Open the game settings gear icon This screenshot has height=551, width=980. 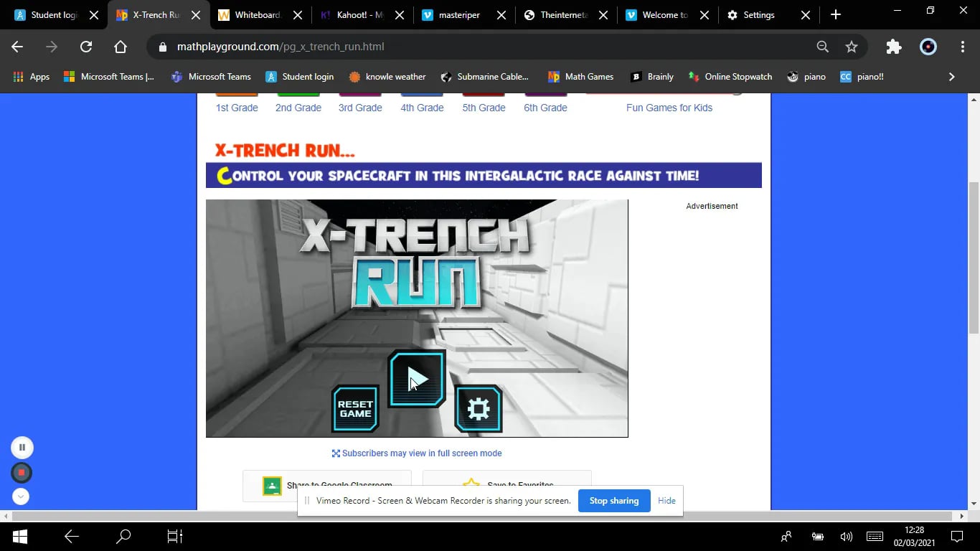[479, 409]
